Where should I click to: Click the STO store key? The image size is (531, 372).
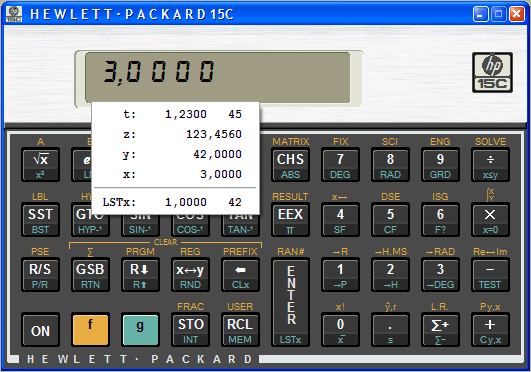coord(190,329)
